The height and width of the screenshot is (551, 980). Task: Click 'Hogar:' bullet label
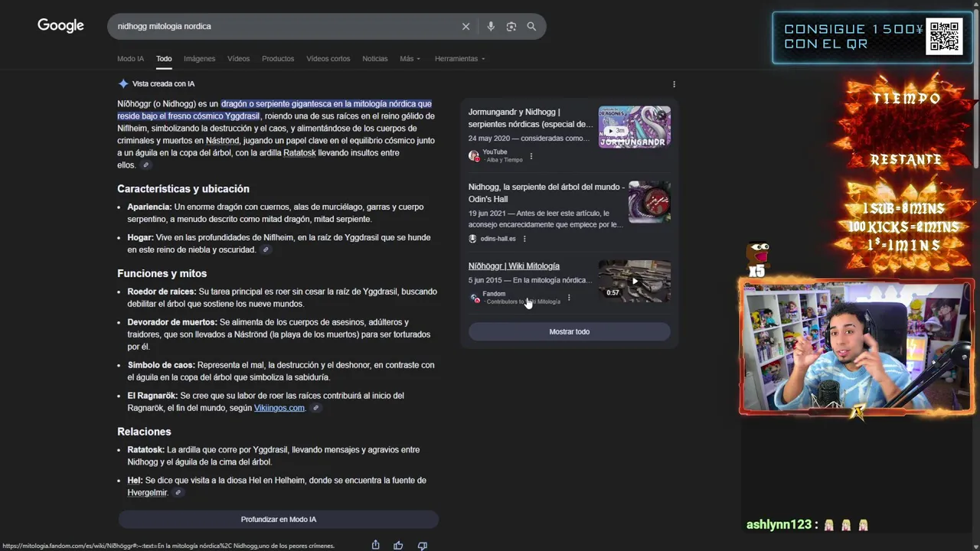coord(140,238)
